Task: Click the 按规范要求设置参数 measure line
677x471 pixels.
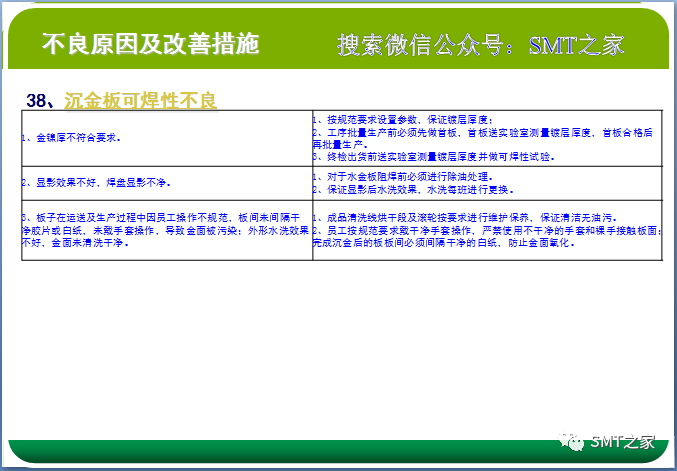Action: (x=405, y=120)
